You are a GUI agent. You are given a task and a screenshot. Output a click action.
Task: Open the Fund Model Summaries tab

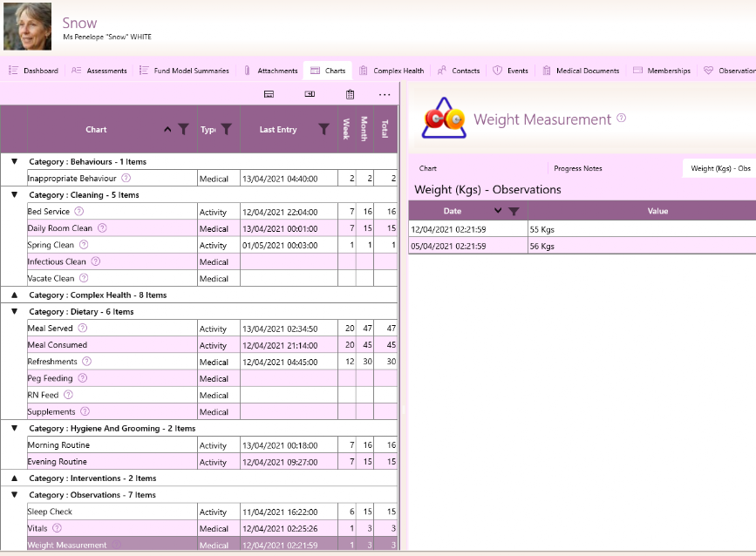click(184, 71)
